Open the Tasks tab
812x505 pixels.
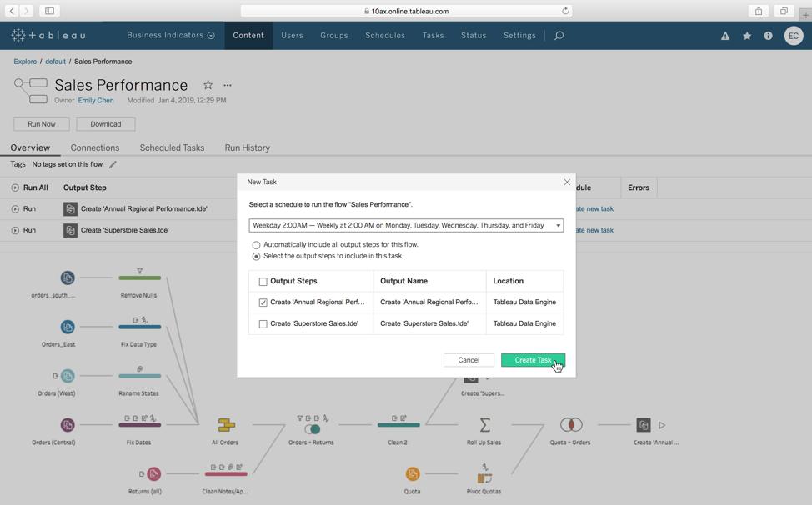pyautogui.click(x=433, y=35)
